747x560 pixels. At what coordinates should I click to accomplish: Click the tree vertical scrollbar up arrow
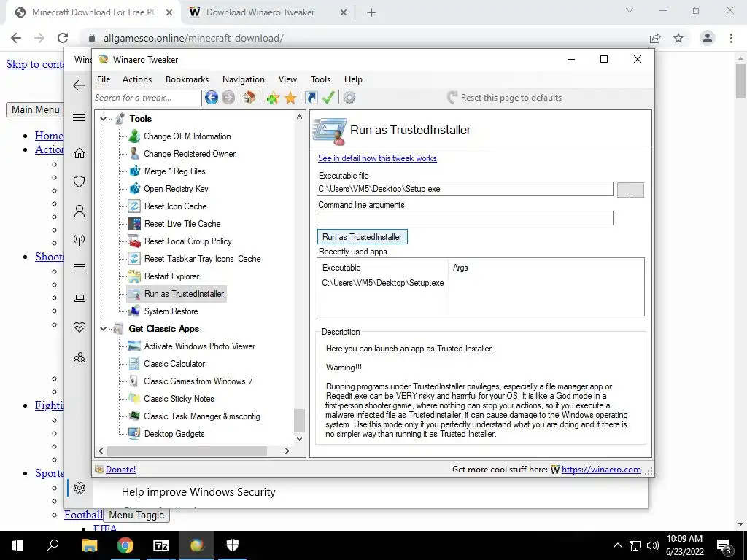[x=299, y=117]
